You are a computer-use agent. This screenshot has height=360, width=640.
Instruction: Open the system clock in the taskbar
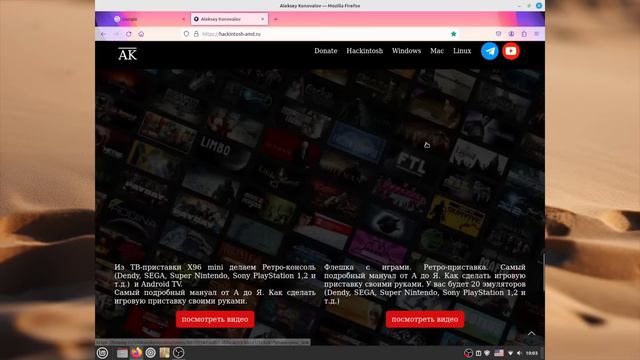click(x=531, y=353)
